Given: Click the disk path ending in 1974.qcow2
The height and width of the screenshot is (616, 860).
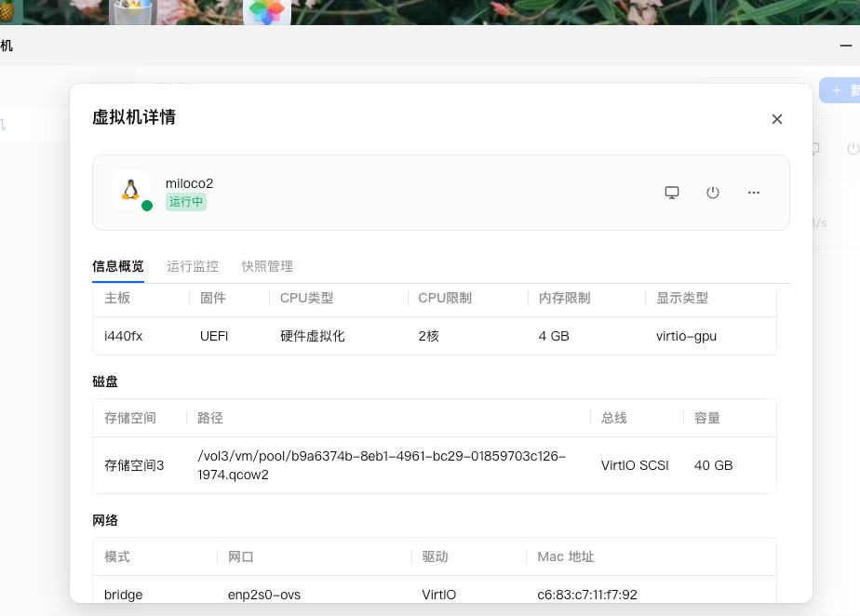Looking at the screenshot, I should 382,465.
